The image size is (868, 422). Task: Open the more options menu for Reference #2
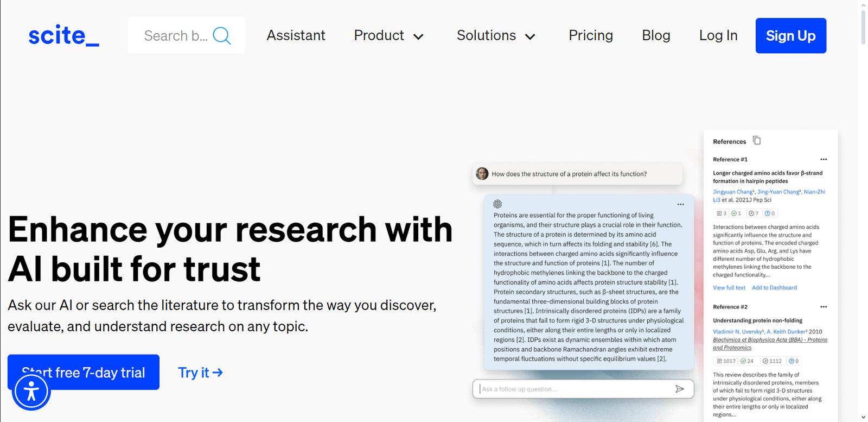[x=824, y=307]
